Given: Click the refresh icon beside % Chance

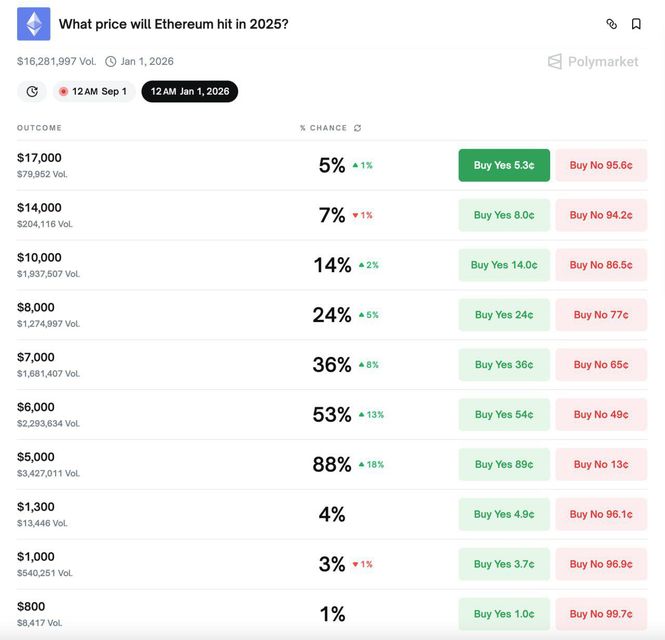Looking at the screenshot, I should pos(358,128).
